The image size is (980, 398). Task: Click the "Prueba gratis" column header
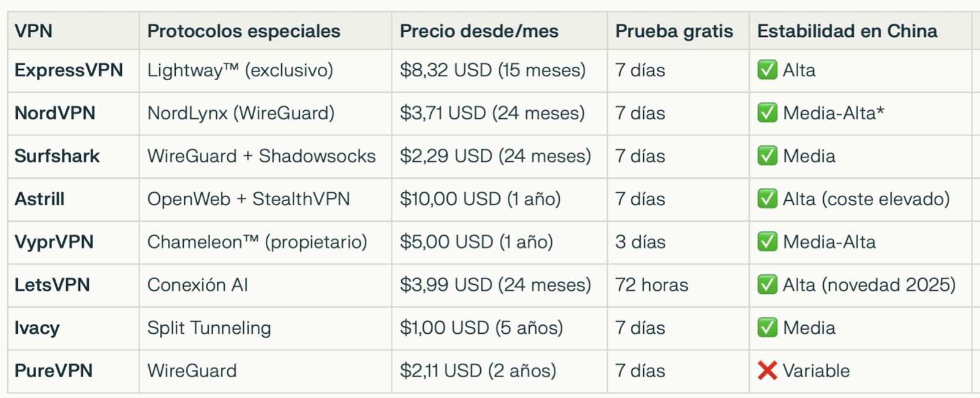pyautogui.click(x=674, y=31)
